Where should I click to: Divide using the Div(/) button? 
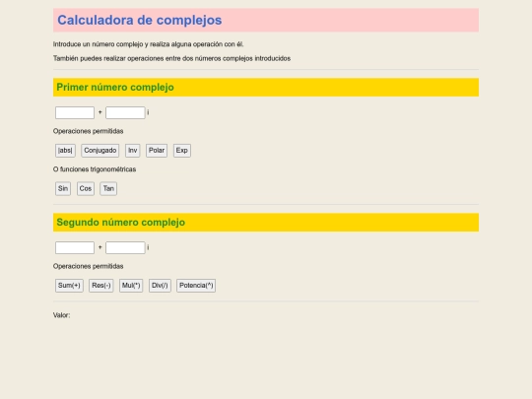160,286
